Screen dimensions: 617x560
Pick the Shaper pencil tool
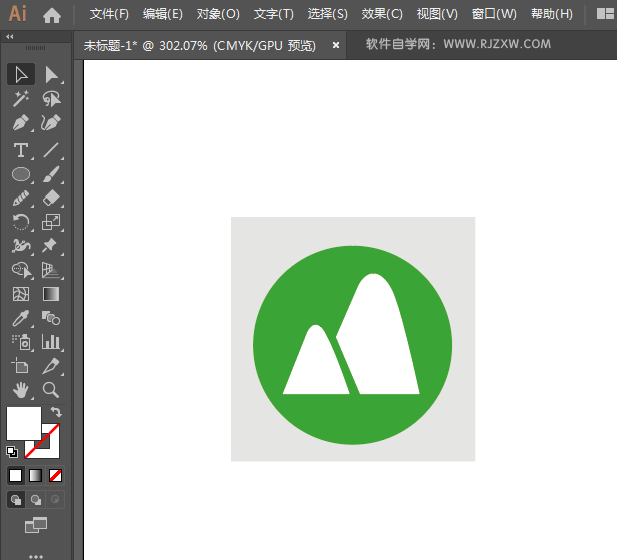coord(21,198)
